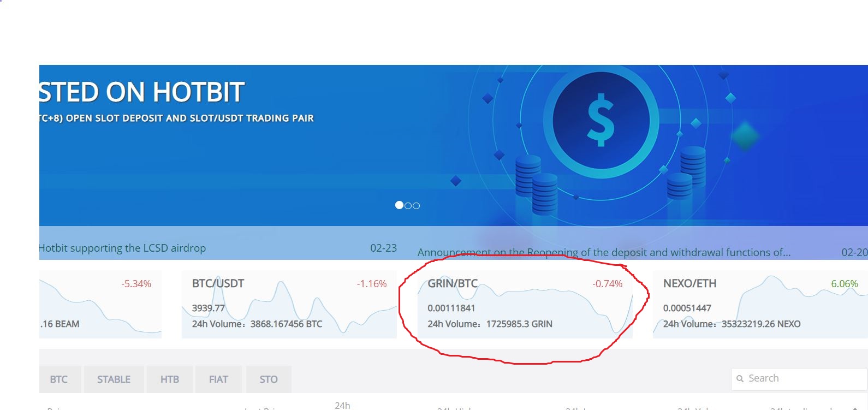Image resolution: width=868 pixels, height=410 pixels.
Task: Click the 0.00111841 GRIN price value
Action: pos(451,308)
